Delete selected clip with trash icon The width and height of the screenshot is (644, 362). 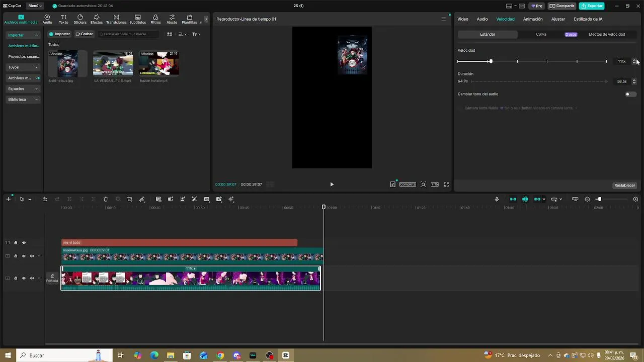[x=106, y=199]
